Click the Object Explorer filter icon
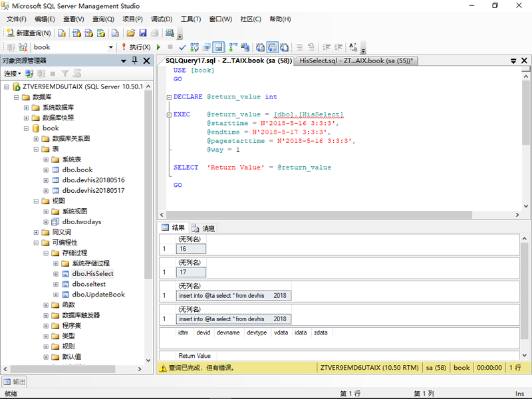The image size is (532, 399). [65, 74]
